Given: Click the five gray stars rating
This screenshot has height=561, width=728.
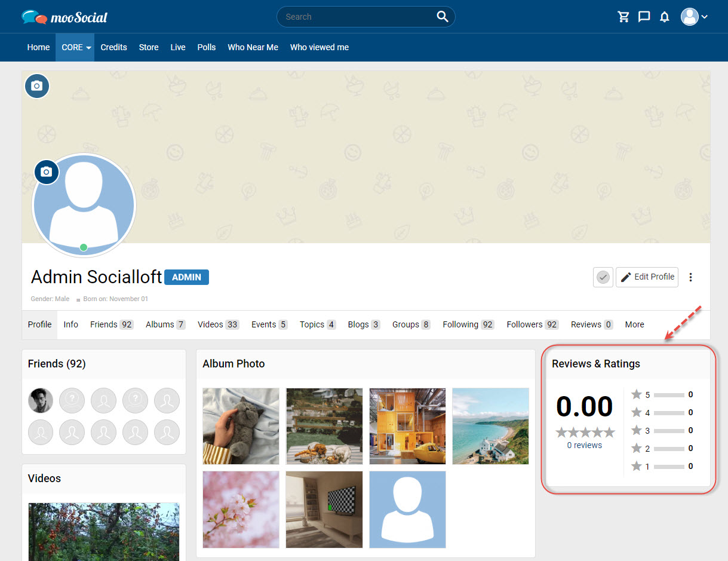Looking at the screenshot, I should (585, 432).
